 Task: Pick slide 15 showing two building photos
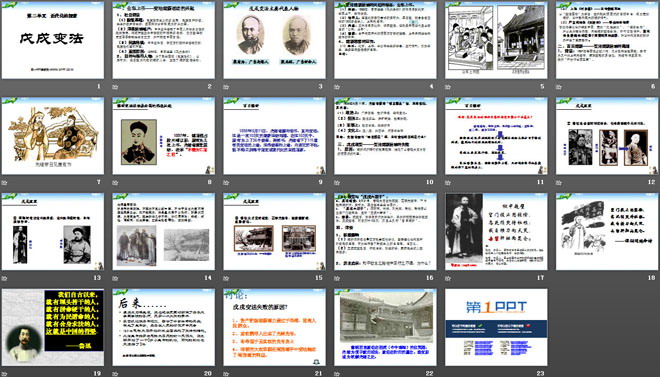point(274,231)
